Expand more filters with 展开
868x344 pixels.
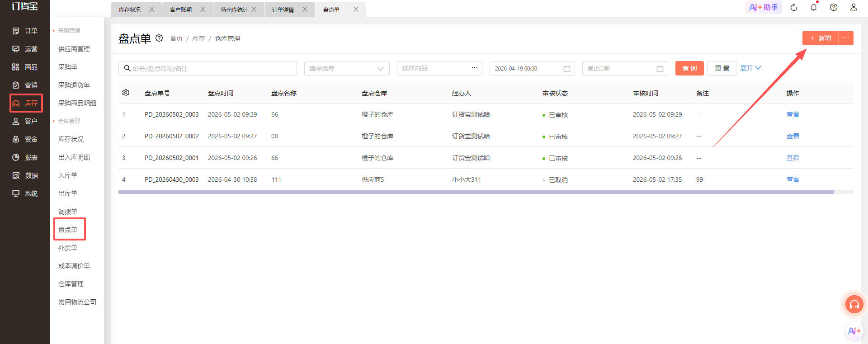point(750,68)
